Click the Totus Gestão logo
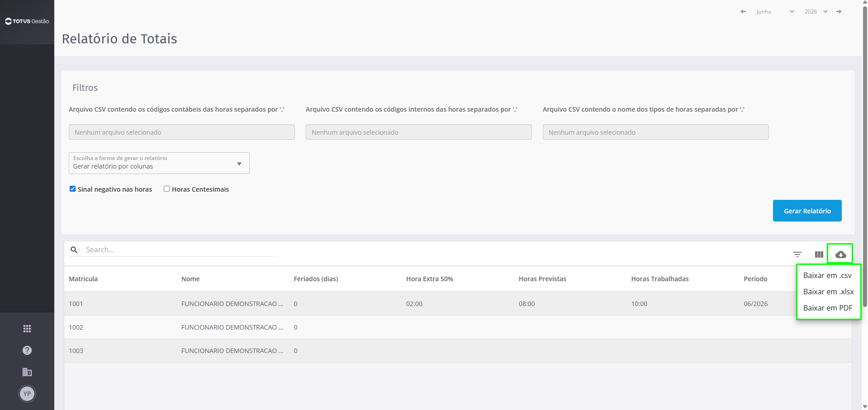Image resolution: width=868 pixels, height=410 pixels. pos(27,21)
